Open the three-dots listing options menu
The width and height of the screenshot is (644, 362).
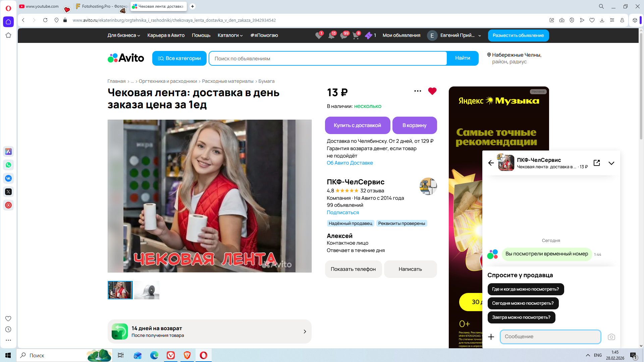(x=418, y=91)
